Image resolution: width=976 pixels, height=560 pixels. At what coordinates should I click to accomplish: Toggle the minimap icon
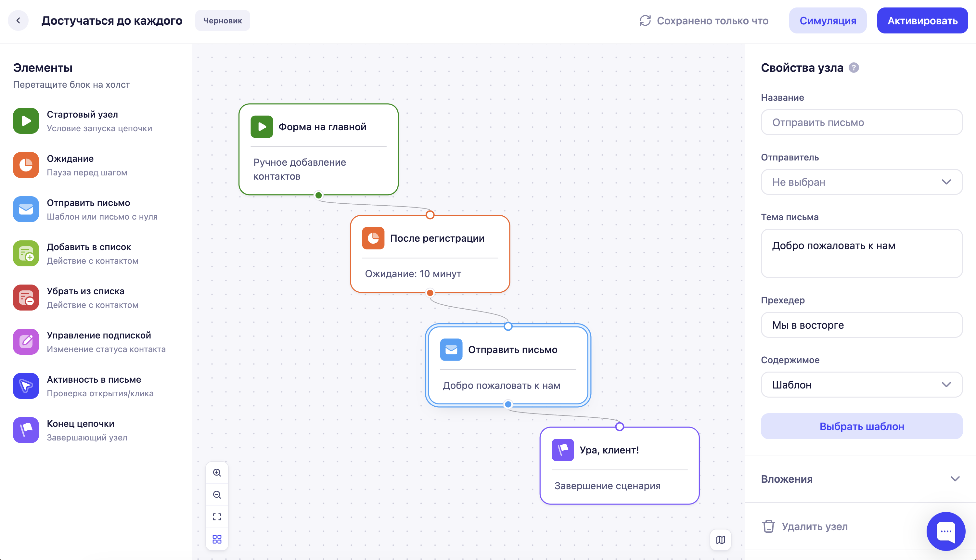pyautogui.click(x=721, y=540)
